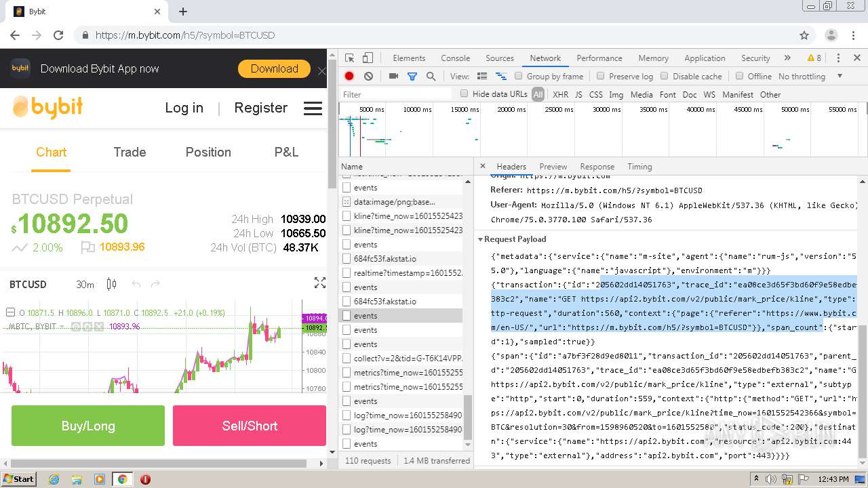868x488 pixels.
Task: Switch to large request rows view
Action: point(482,77)
